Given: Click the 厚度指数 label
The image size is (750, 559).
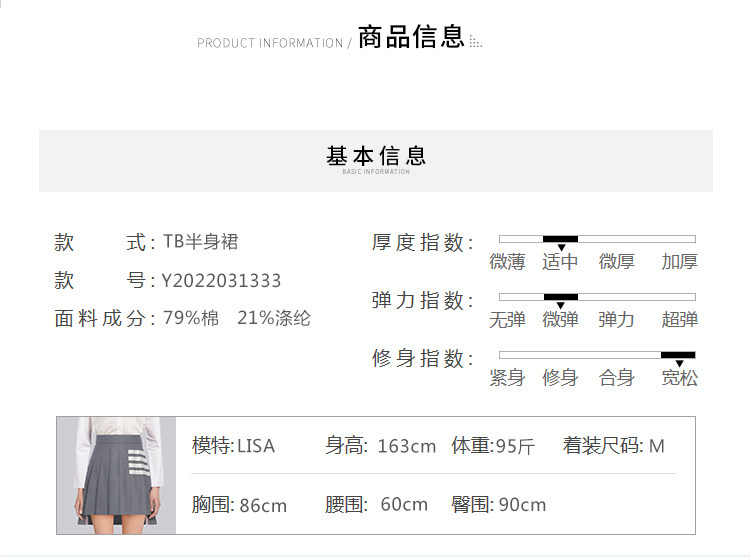Looking at the screenshot, I should point(423,242).
